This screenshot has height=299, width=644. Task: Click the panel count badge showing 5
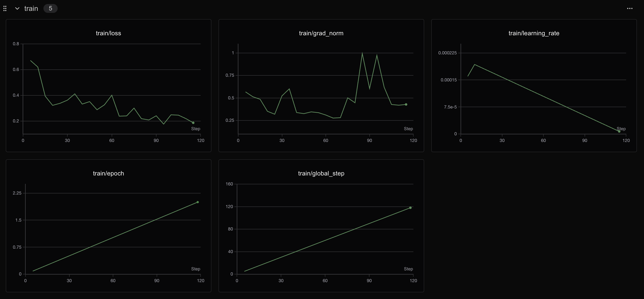pos(50,8)
